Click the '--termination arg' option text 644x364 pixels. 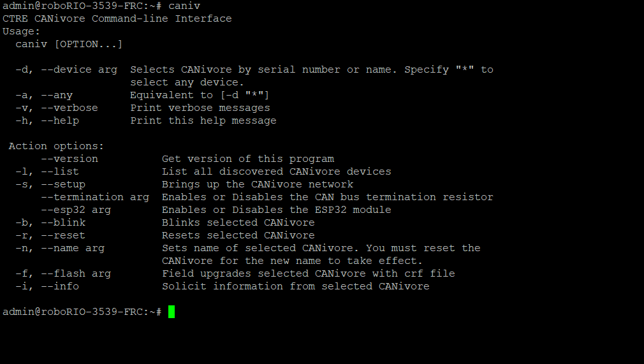click(95, 197)
